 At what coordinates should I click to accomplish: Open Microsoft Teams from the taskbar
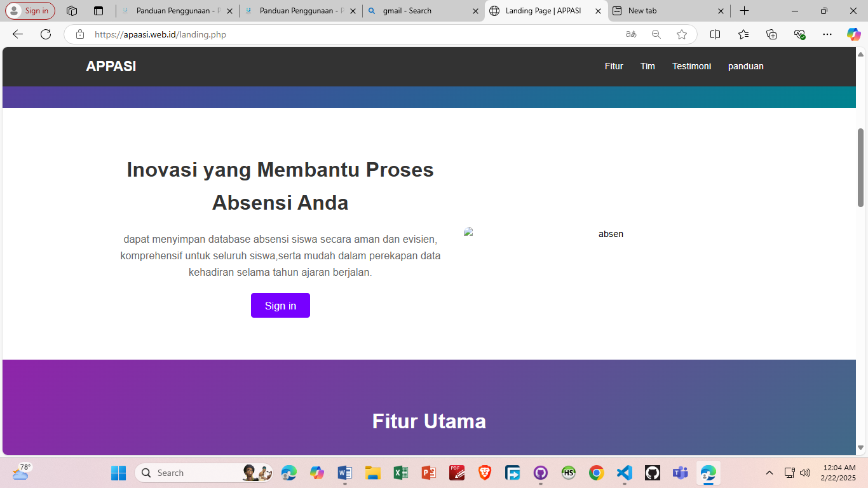click(x=680, y=473)
